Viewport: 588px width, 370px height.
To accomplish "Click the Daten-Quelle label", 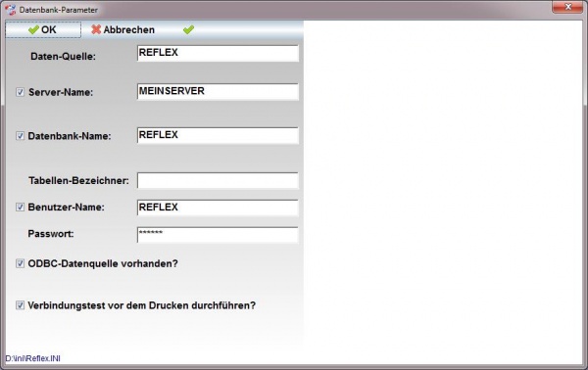I will [x=63, y=57].
